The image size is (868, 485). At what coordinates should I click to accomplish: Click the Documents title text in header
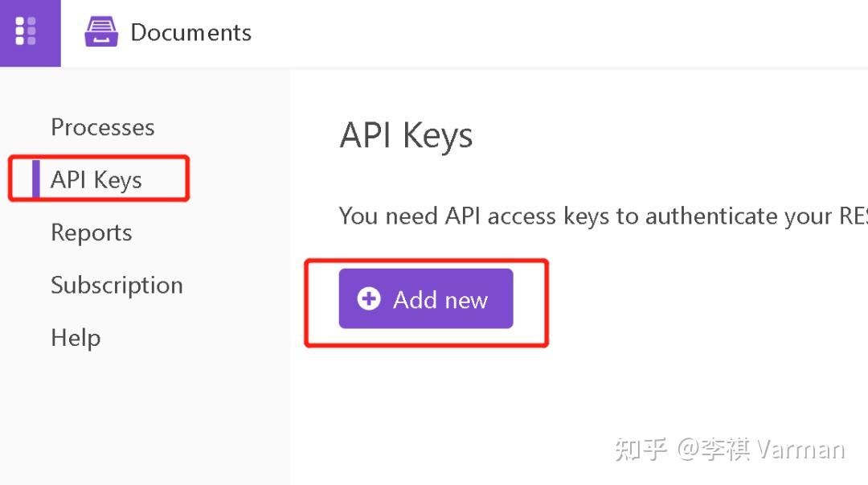coord(190,32)
